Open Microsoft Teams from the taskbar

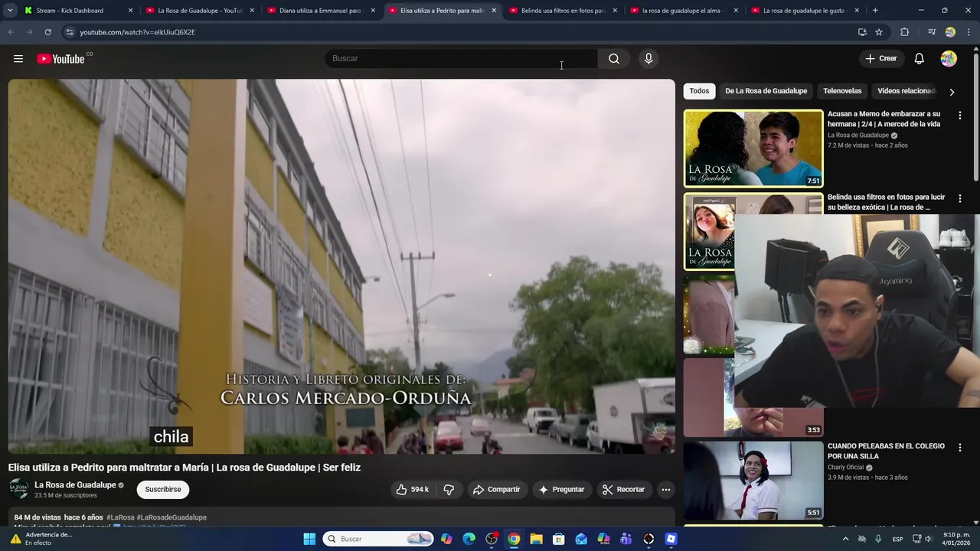[626, 539]
